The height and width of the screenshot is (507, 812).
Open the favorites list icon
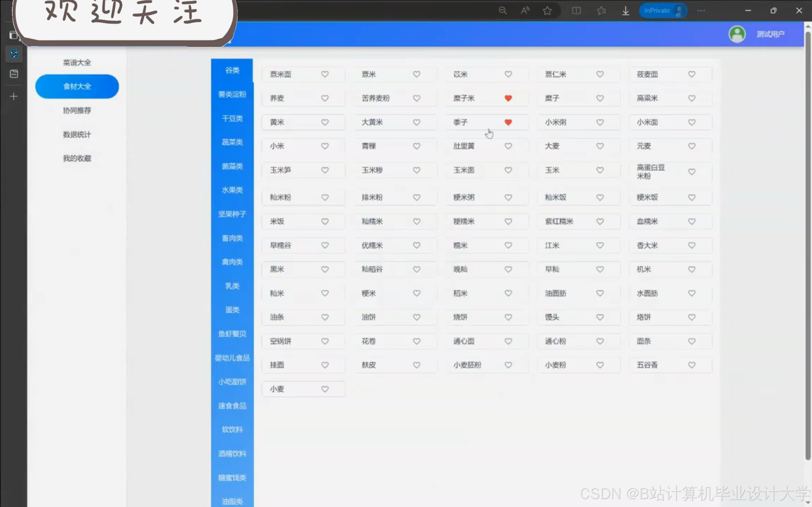click(601, 11)
